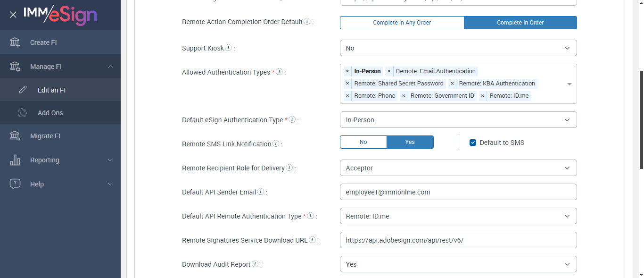The height and width of the screenshot is (278, 644).
Task: Click info icon next to Support Kiosk
Action: [x=229, y=48]
